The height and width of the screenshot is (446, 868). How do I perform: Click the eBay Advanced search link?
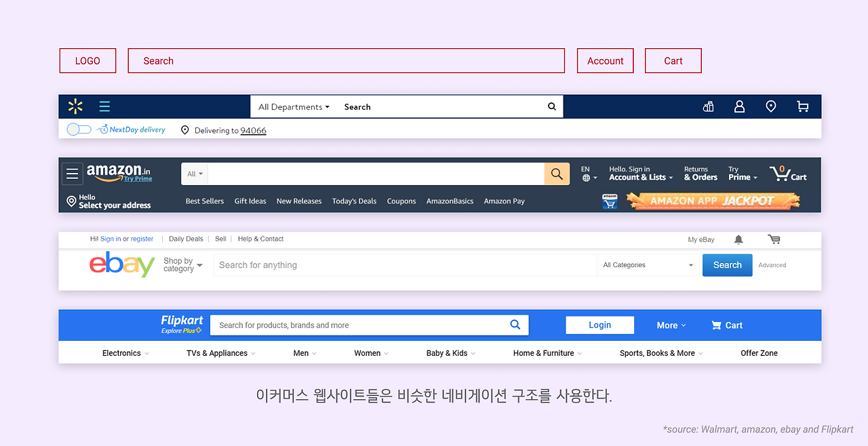click(x=772, y=266)
